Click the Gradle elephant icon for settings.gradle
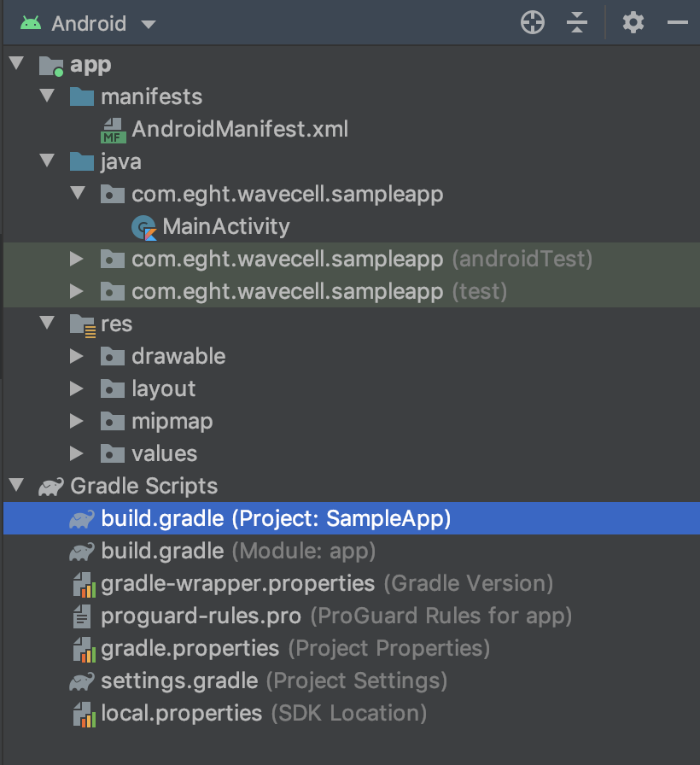Image resolution: width=700 pixels, height=765 pixels. point(82,681)
